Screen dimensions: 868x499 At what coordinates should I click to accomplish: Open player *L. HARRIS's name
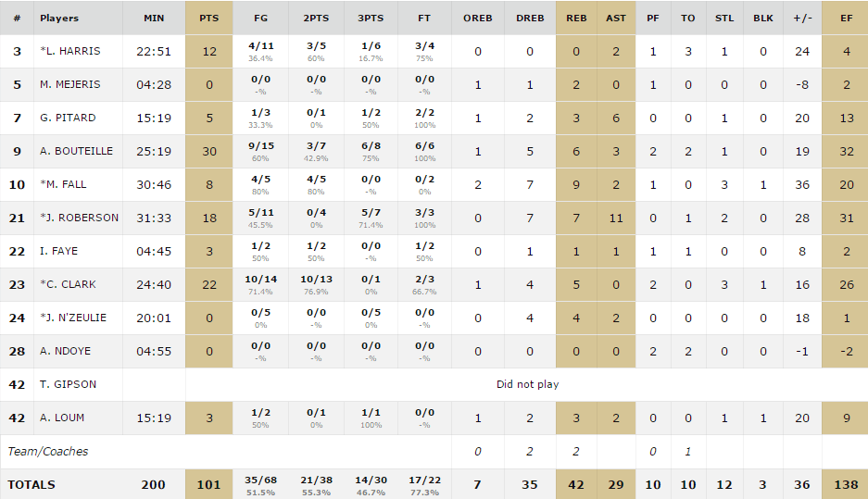[x=70, y=51]
